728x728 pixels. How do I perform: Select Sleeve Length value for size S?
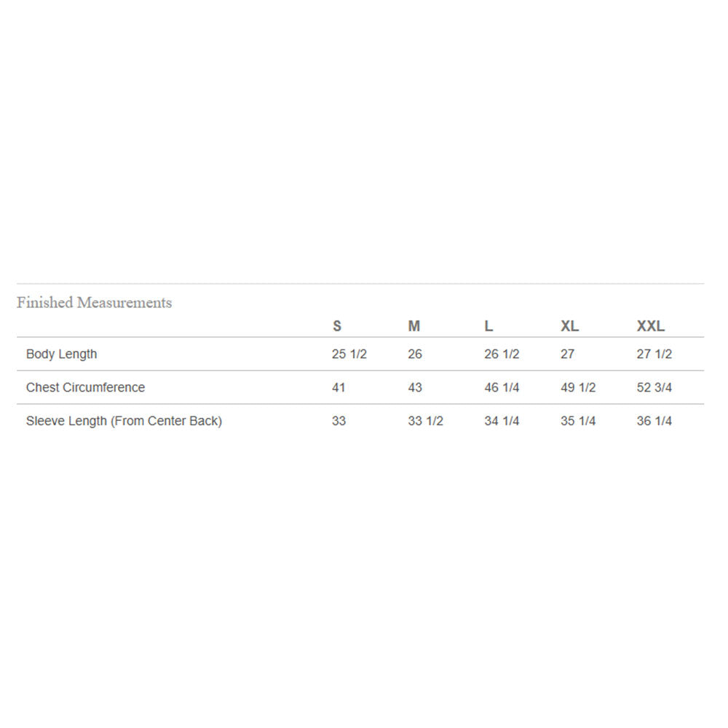pos(339,422)
